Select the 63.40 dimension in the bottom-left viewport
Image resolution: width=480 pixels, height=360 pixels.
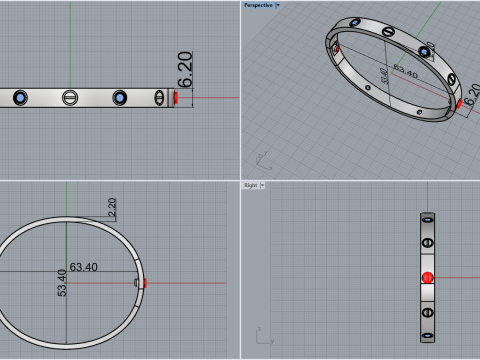[x=83, y=267]
